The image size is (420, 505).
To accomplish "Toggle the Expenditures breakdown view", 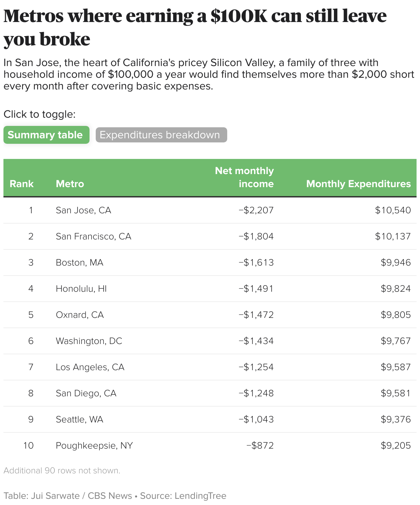I will coord(161,135).
